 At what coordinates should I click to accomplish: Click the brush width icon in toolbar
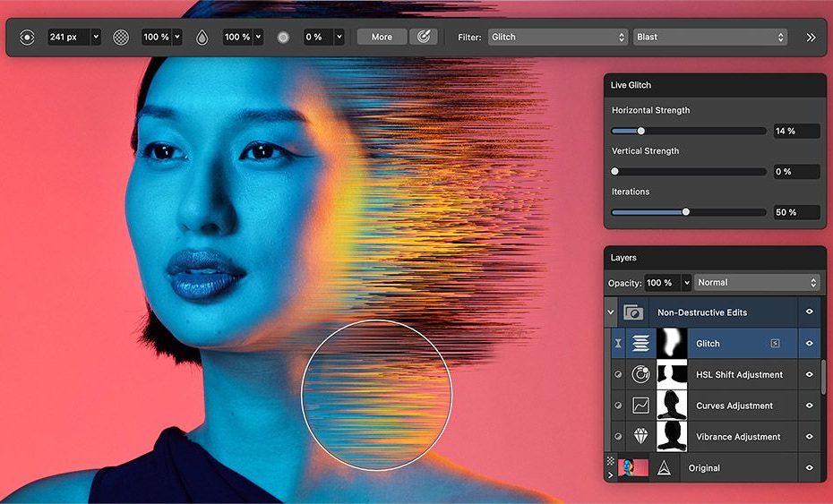coord(27,38)
